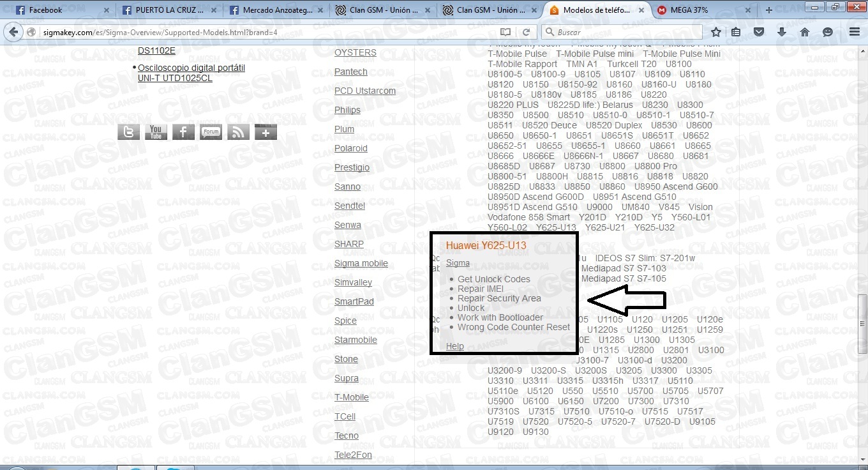Open the Sigma mobile brand link

361,263
